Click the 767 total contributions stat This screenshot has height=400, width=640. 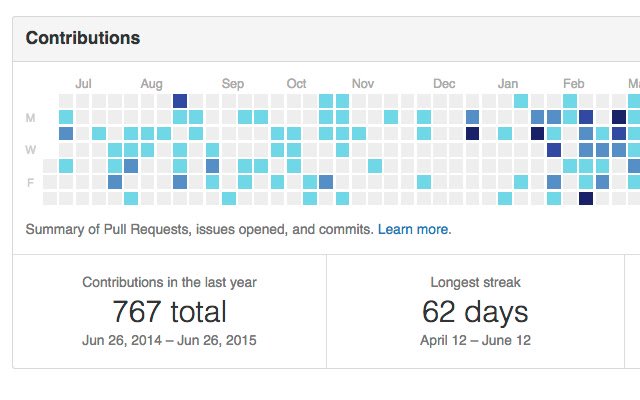pyautogui.click(x=169, y=312)
